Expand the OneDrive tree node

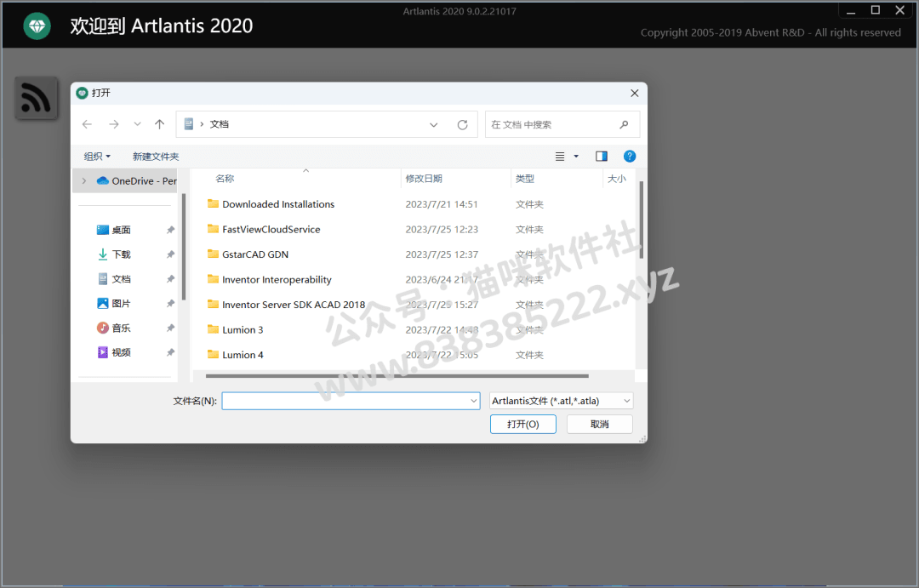pyautogui.click(x=83, y=180)
